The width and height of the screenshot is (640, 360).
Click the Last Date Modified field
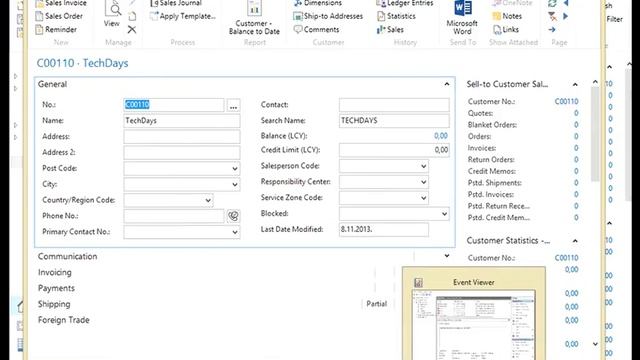pos(384,229)
